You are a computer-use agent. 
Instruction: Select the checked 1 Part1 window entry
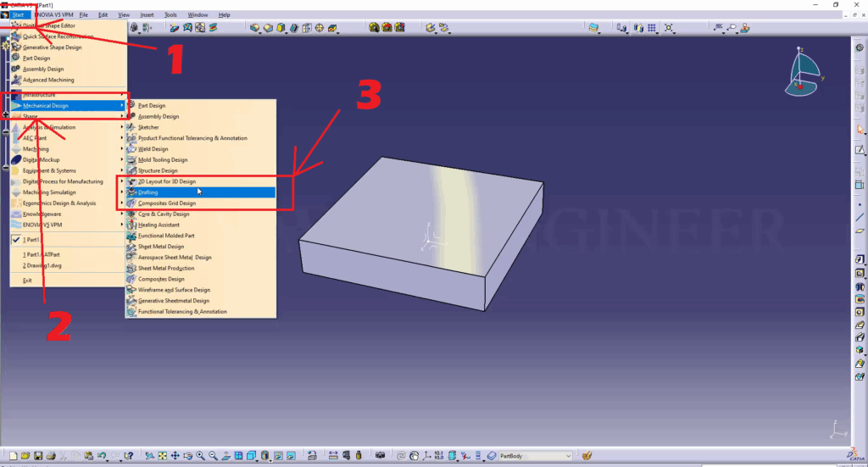point(35,240)
